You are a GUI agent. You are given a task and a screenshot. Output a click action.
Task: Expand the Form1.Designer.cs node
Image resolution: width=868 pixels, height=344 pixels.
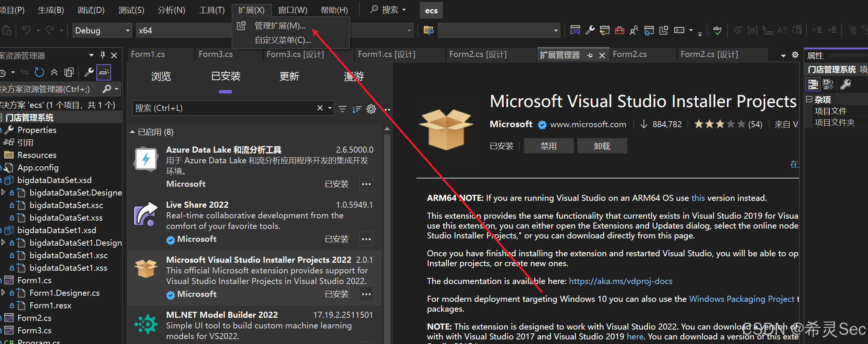point(3,293)
